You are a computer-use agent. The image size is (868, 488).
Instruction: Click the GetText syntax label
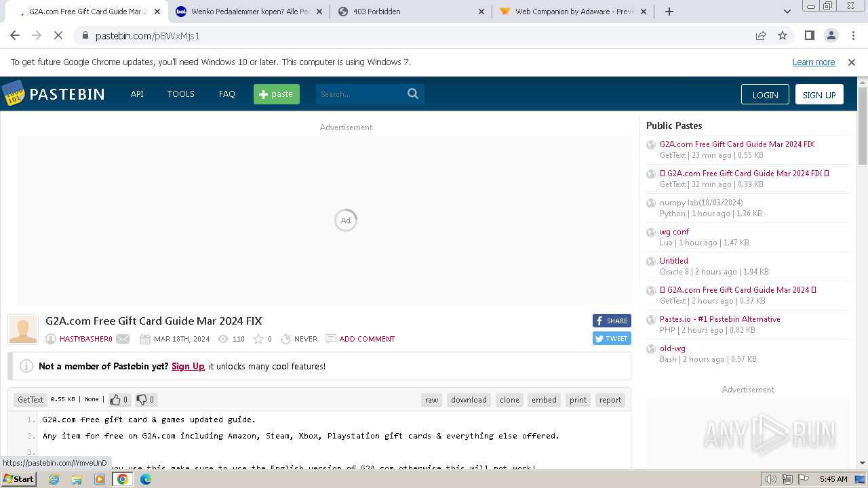point(31,400)
